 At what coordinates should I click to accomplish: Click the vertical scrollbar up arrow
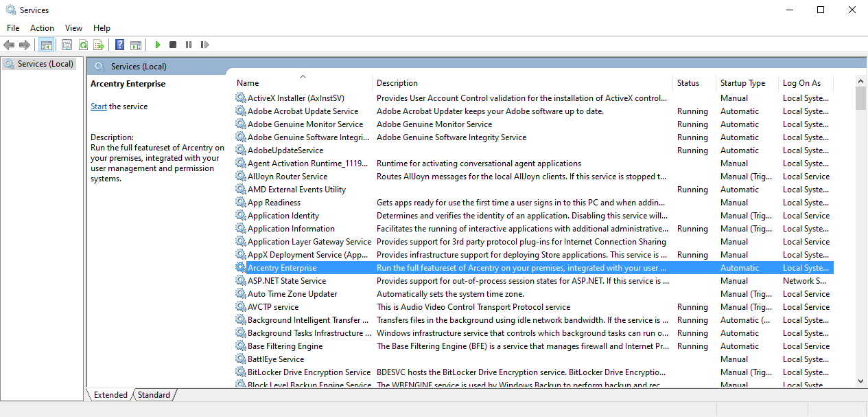point(860,81)
